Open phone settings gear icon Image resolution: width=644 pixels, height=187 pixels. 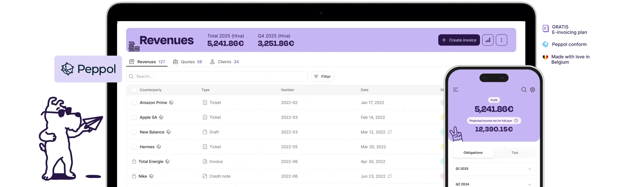(533, 90)
